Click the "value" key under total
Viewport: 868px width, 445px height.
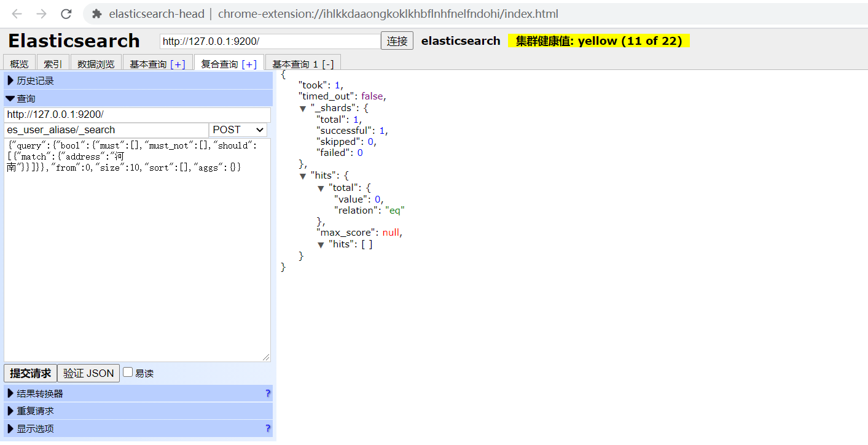click(x=352, y=199)
